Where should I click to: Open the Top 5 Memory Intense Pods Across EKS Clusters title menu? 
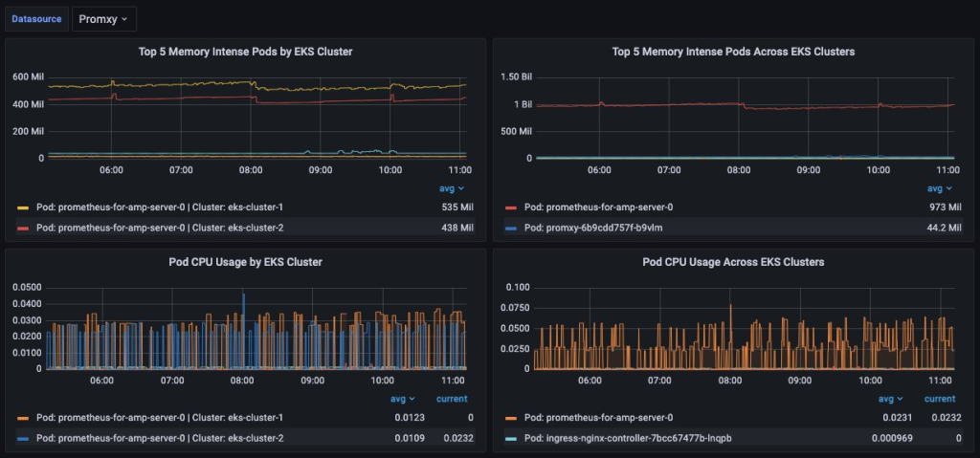point(732,51)
